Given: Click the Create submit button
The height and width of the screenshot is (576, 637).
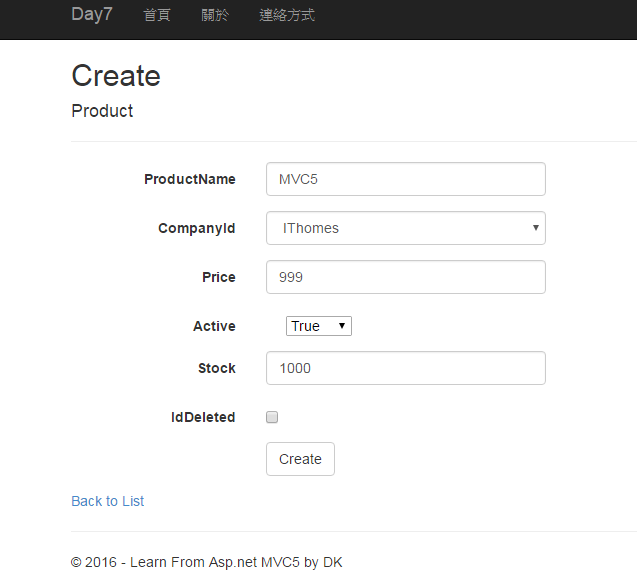Looking at the screenshot, I should coord(300,459).
